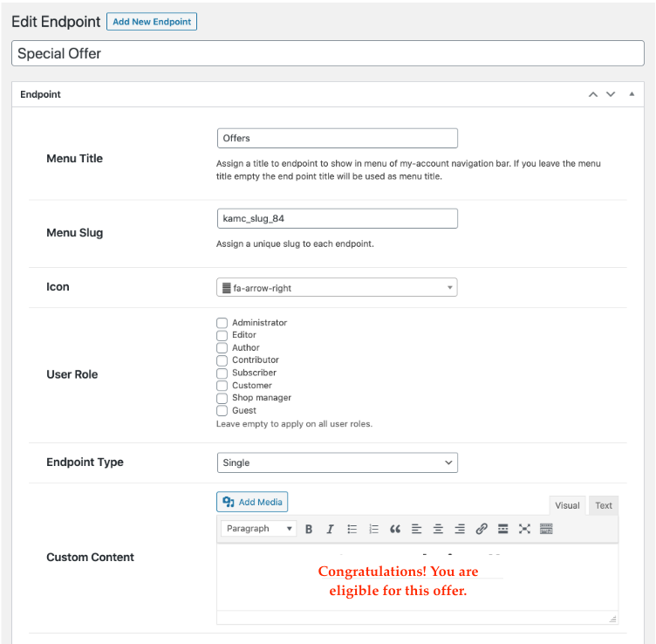The image size is (656, 644).
Task: Open the Paragraph format dropdown
Action: pyautogui.click(x=259, y=529)
